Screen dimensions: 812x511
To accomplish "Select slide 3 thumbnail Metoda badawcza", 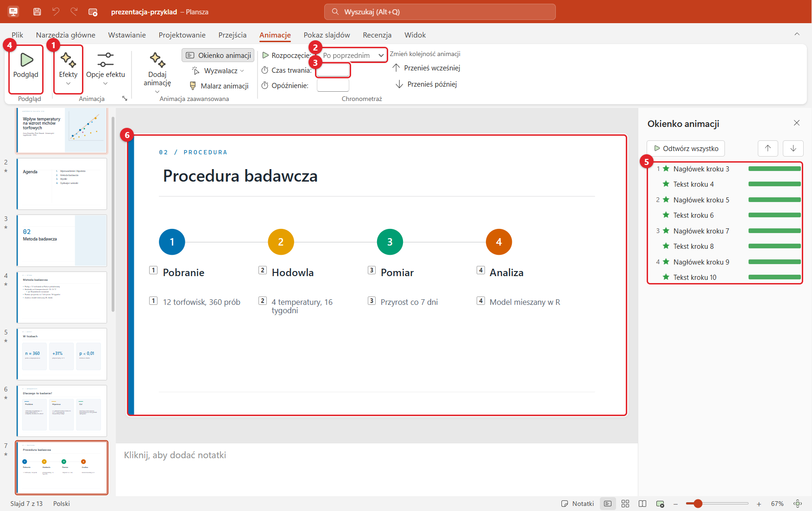I will (62, 240).
